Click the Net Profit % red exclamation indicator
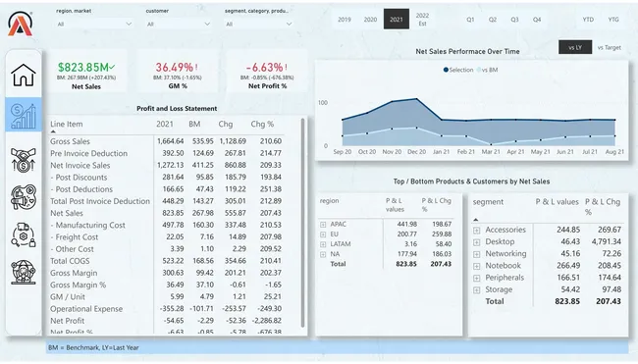The image size is (638, 364). [x=286, y=67]
